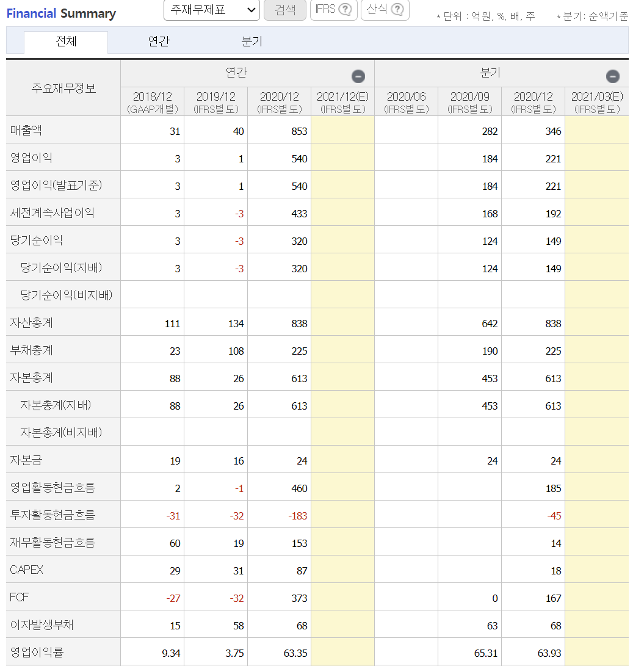This screenshot has width=644, height=666.
Task: Switch to the 분기 tab
Action: click(251, 42)
